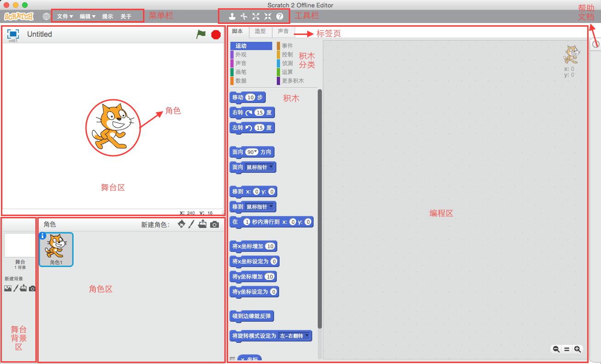Click the 10 field in 移动 block

(x=250, y=97)
